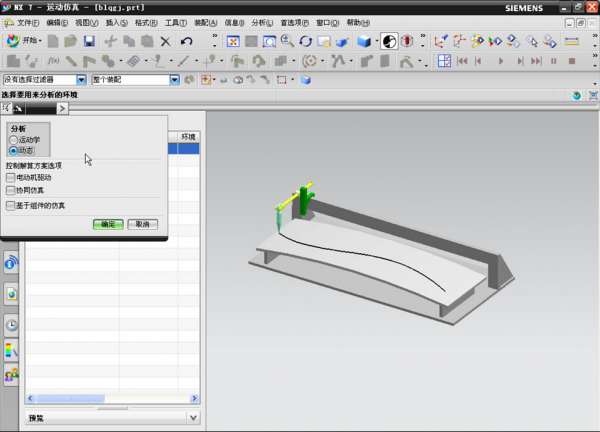Expand first toolbar overflow chevron after undo
This screenshot has height=432, width=600.
pyautogui.click(x=215, y=41)
